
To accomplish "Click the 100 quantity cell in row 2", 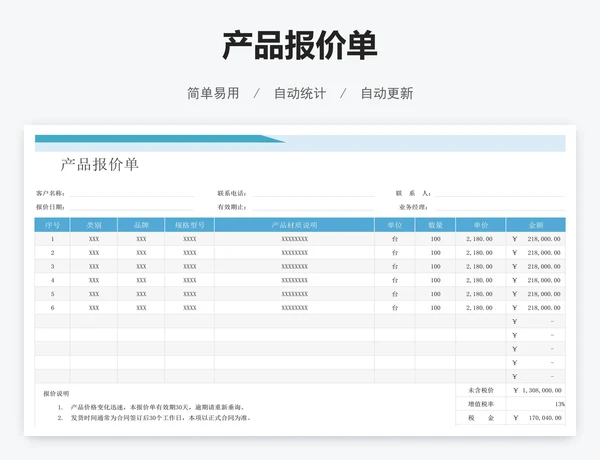I will (435, 253).
